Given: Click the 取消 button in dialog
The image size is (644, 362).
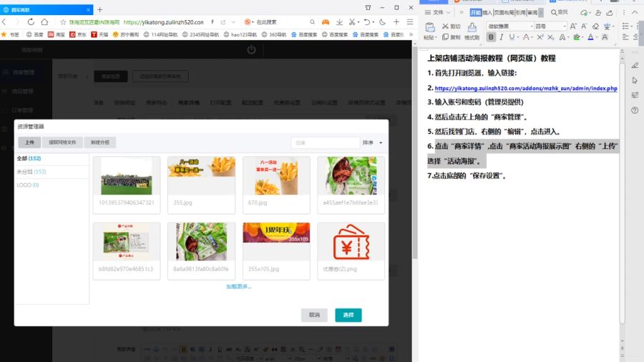Looking at the screenshot, I should pyautogui.click(x=314, y=315).
